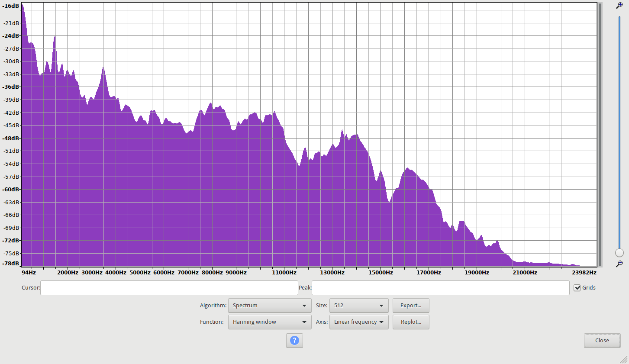Click the -78dB label on vertical axis
The image size is (629, 364).
pos(11,264)
